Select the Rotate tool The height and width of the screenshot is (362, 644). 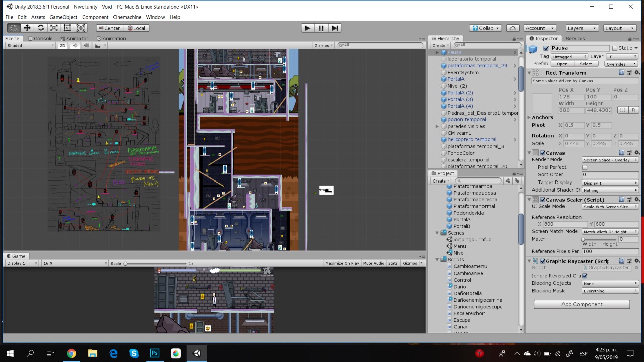click(x=41, y=28)
